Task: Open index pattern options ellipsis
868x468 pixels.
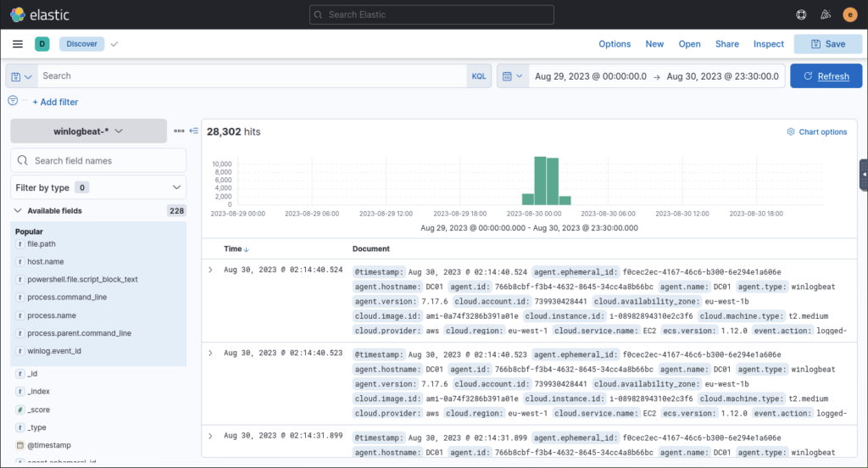Action: 179,131
